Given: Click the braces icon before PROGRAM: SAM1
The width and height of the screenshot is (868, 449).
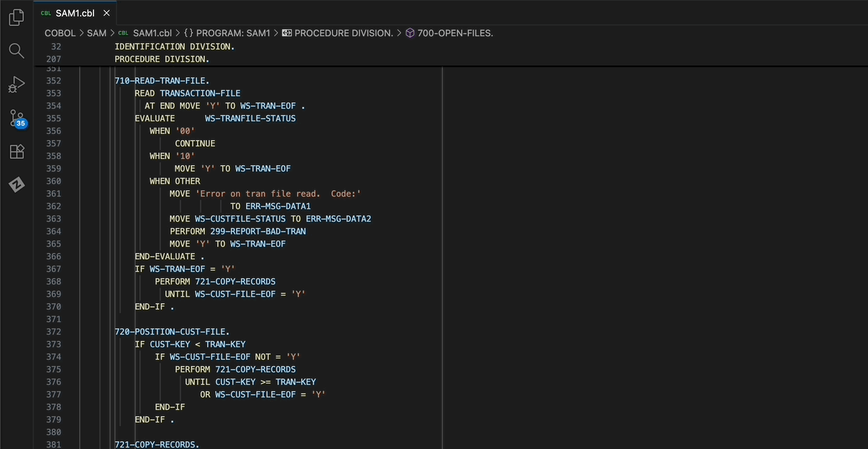Looking at the screenshot, I should [x=188, y=33].
